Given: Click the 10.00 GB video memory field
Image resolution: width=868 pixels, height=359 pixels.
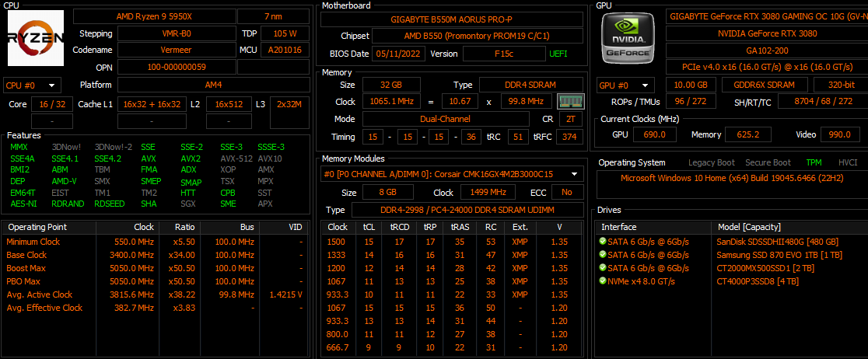Looking at the screenshot, I should click(x=691, y=85).
